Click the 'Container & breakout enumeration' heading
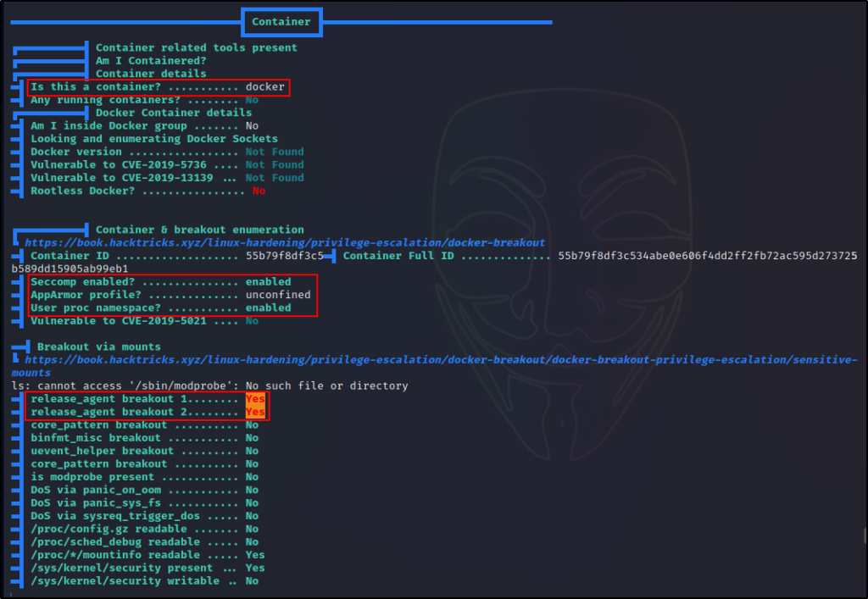The image size is (868, 599). point(199,230)
